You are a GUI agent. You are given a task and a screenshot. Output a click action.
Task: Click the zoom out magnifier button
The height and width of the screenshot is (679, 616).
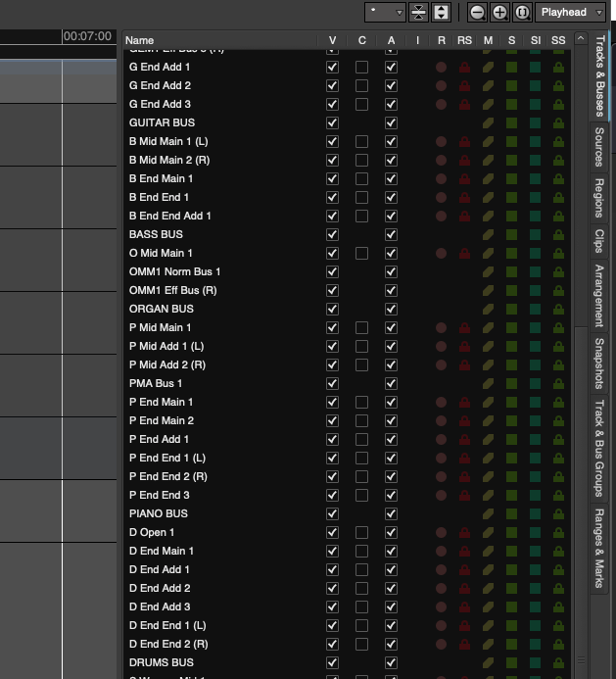tap(477, 12)
